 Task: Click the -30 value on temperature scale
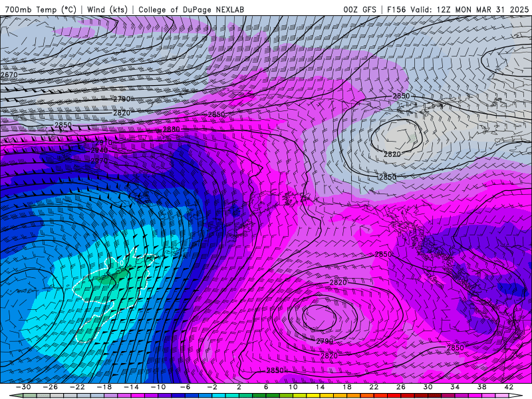coord(24,387)
